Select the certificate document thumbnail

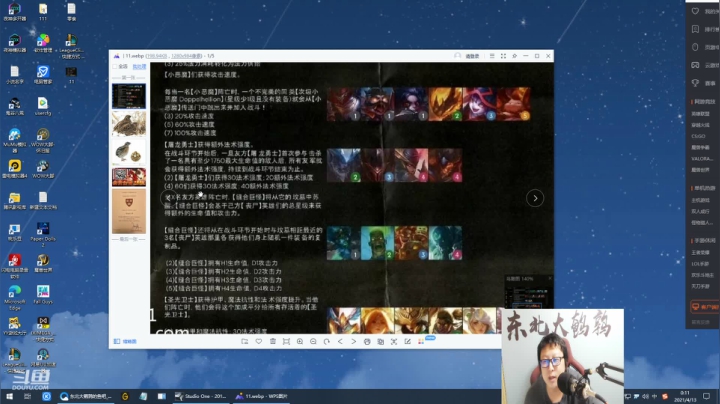coord(129,211)
